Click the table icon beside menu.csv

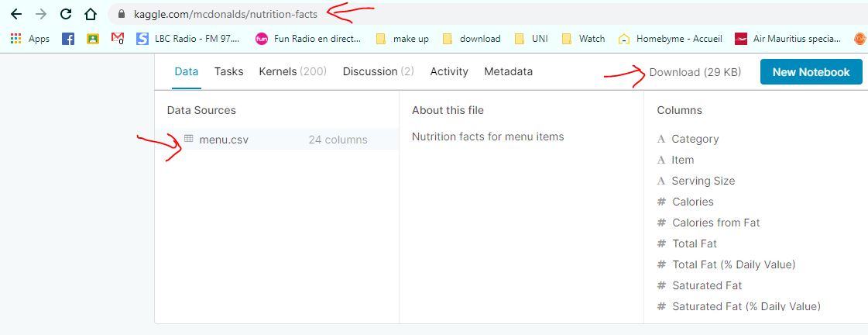188,139
